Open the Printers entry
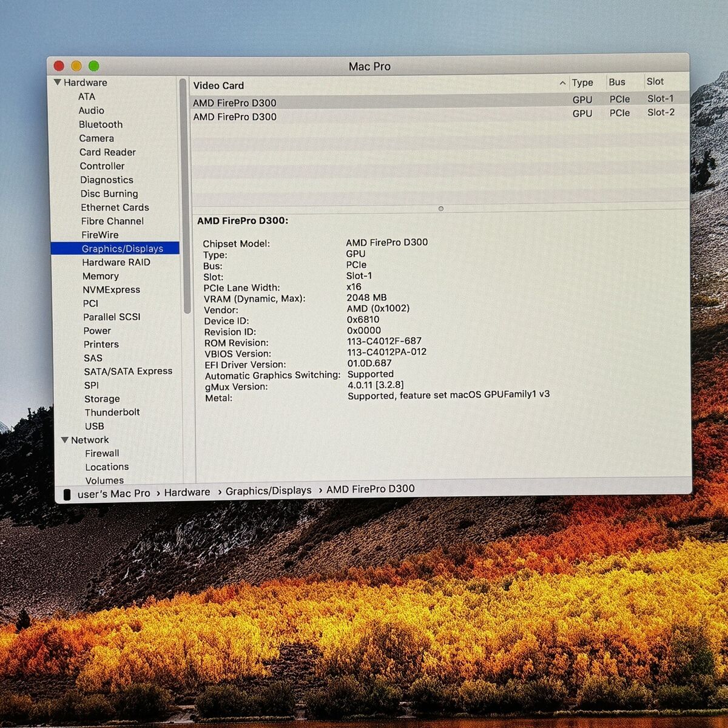This screenshot has height=728, width=728. tap(101, 344)
